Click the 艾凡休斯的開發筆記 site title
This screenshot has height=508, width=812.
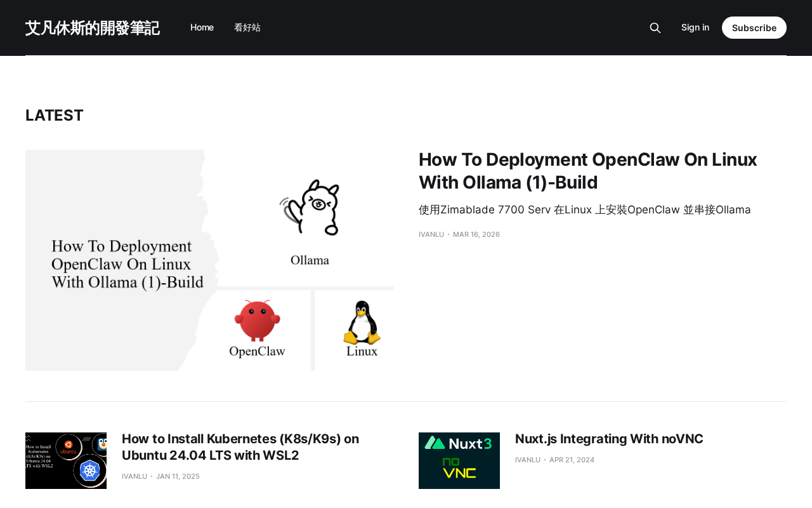click(93, 28)
